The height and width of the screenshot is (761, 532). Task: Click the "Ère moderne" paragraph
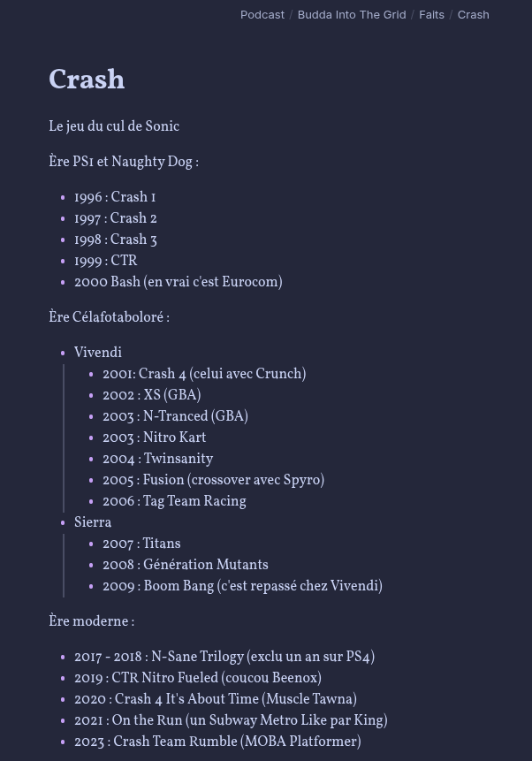[x=92, y=622]
